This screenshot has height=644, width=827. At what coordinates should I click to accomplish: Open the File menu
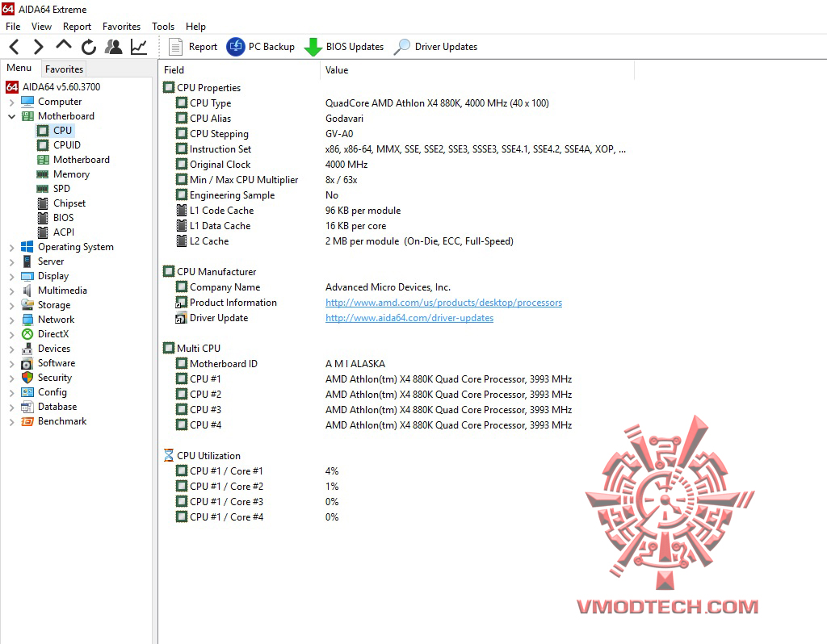pyautogui.click(x=13, y=27)
